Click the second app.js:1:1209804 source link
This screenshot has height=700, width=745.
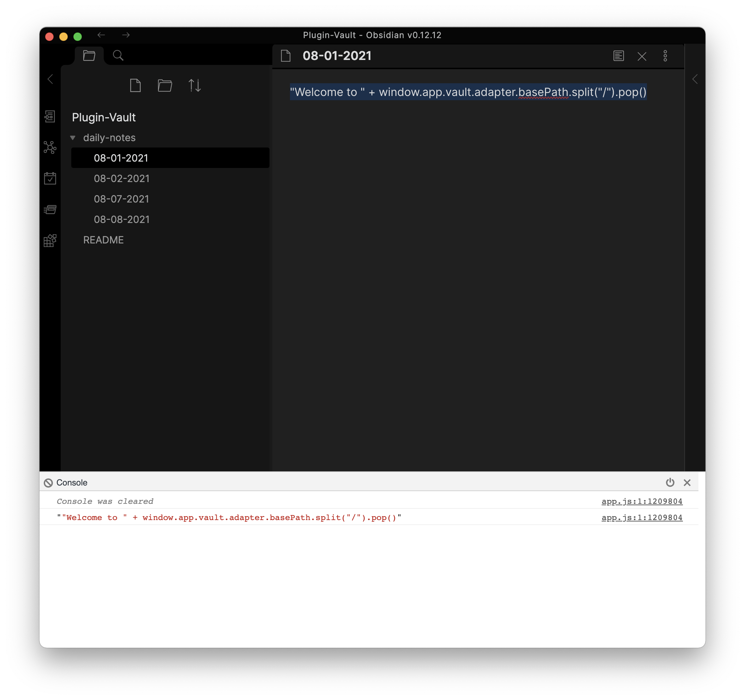(x=642, y=518)
